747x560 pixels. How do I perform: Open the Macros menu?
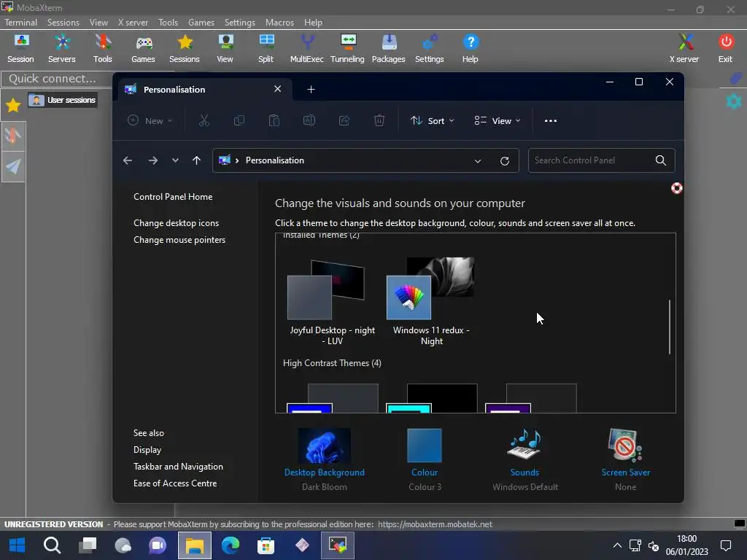[279, 23]
